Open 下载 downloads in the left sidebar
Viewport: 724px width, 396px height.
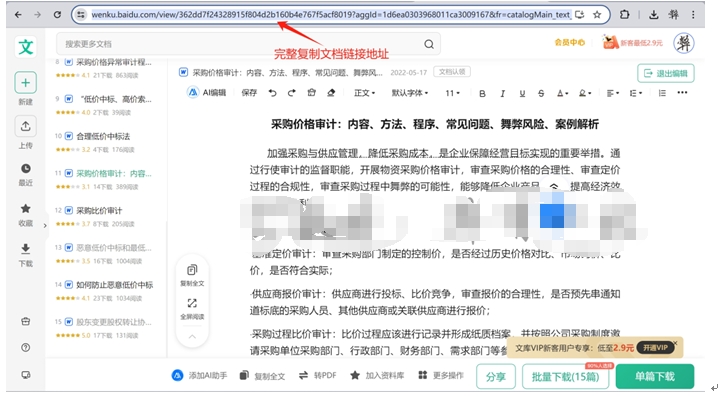tap(25, 249)
